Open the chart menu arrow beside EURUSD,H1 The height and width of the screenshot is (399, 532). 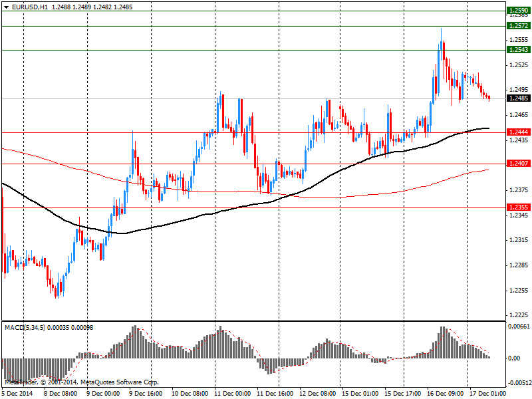[x=6, y=7]
